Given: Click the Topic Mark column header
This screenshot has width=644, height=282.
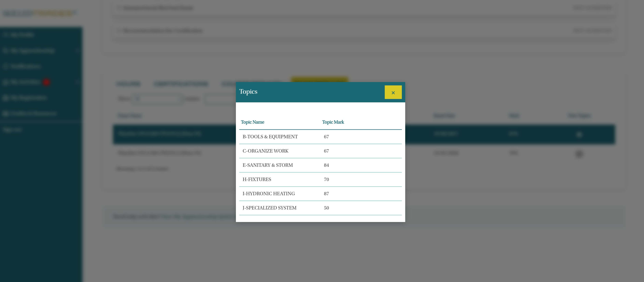Looking at the screenshot, I should click(x=333, y=122).
